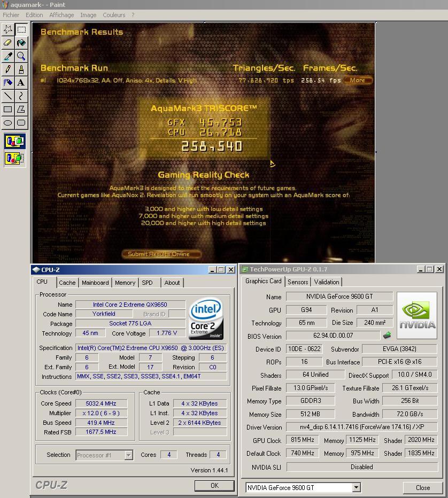
Task: Click the OK button in CPU-Z
Action: click(x=214, y=485)
